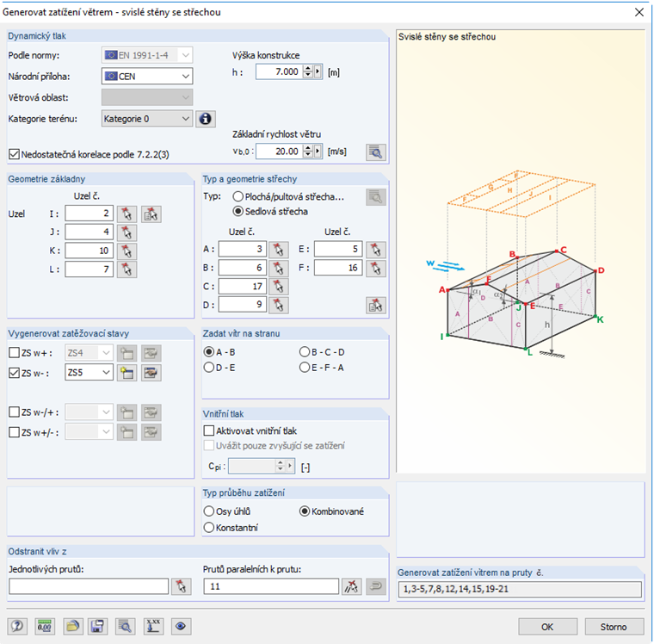
Task: Confirm dialog with OK
Action: coord(547,627)
